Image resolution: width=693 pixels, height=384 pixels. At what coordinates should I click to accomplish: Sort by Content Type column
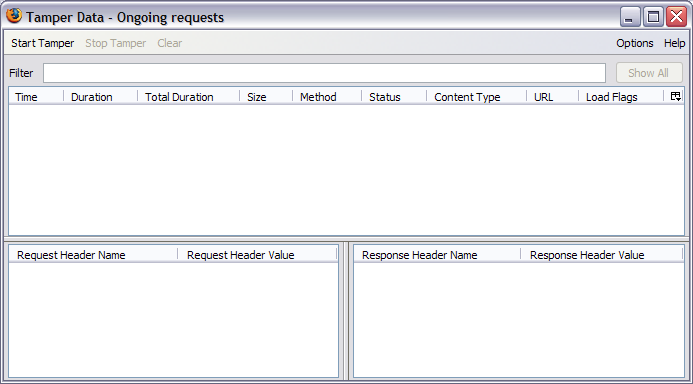[476, 97]
